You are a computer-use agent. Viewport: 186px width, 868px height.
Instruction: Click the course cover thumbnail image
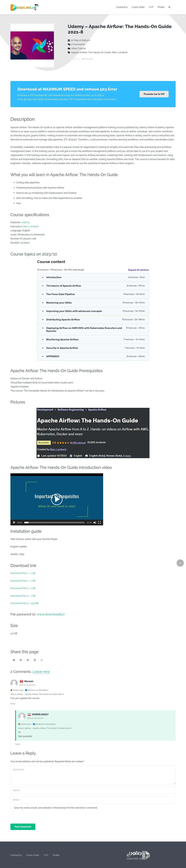(x=32, y=45)
